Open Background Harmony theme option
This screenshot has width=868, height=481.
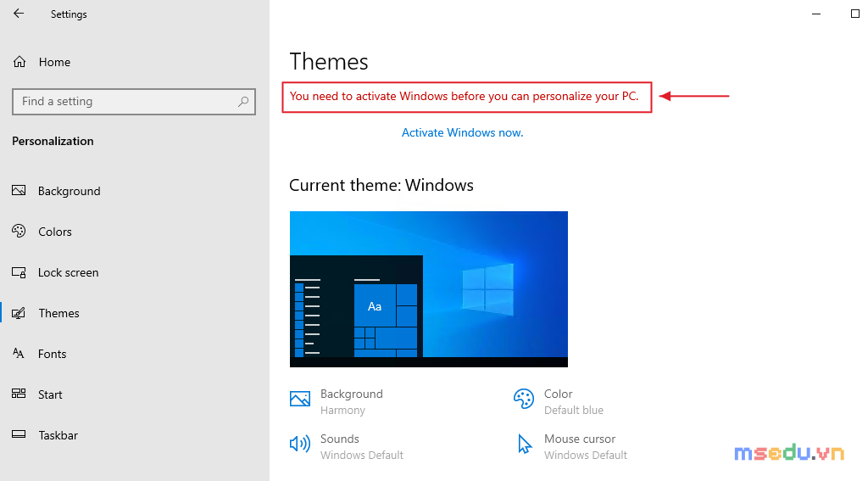pyautogui.click(x=352, y=402)
